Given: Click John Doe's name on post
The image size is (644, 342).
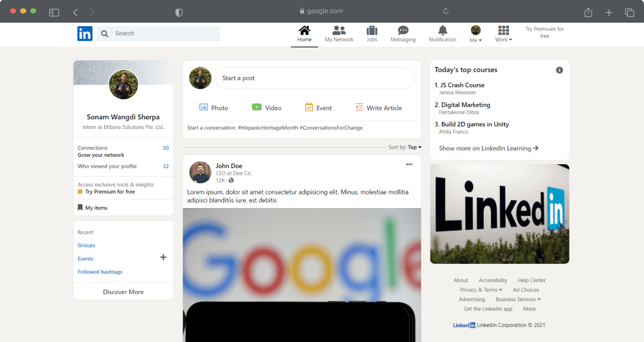Looking at the screenshot, I should (229, 166).
